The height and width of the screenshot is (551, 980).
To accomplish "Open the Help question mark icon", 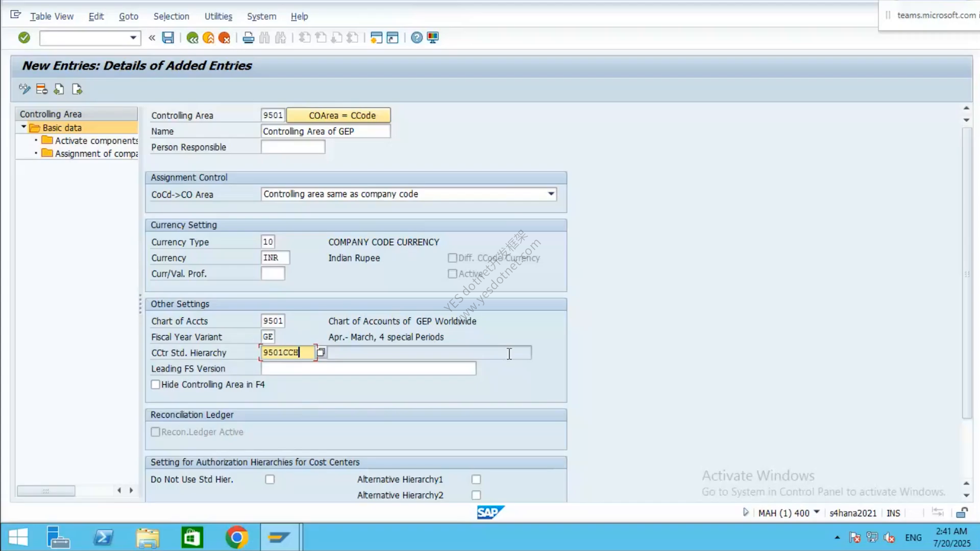I will point(416,38).
